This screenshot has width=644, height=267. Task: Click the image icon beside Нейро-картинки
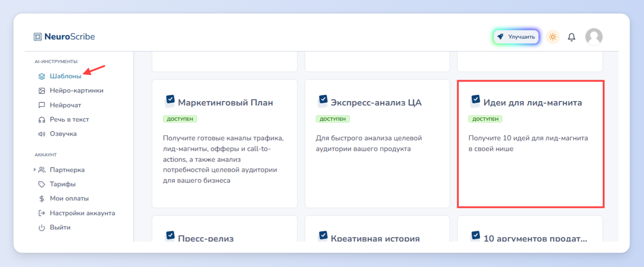[x=42, y=91]
